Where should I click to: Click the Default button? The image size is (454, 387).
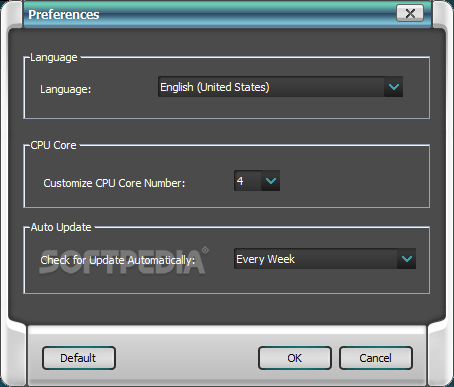point(79,358)
